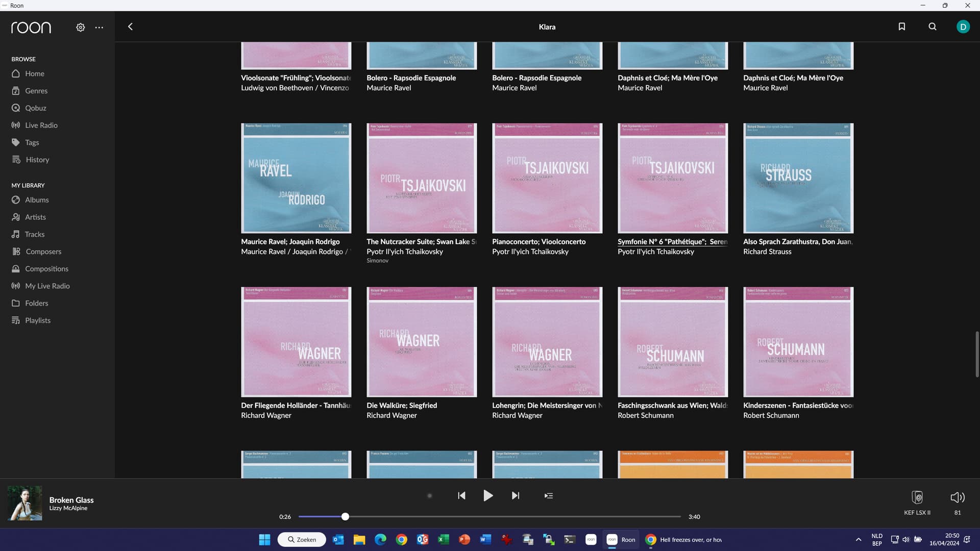Open Playlists in sidebar
The height and width of the screenshot is (551, 980).
[38, 320]
